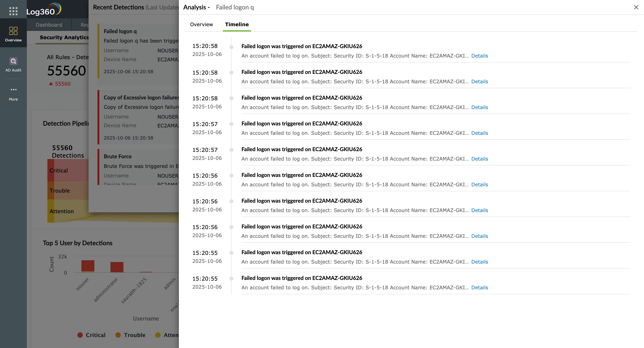
Task: Select the Timeline tab
Action: tap(237, 24)
